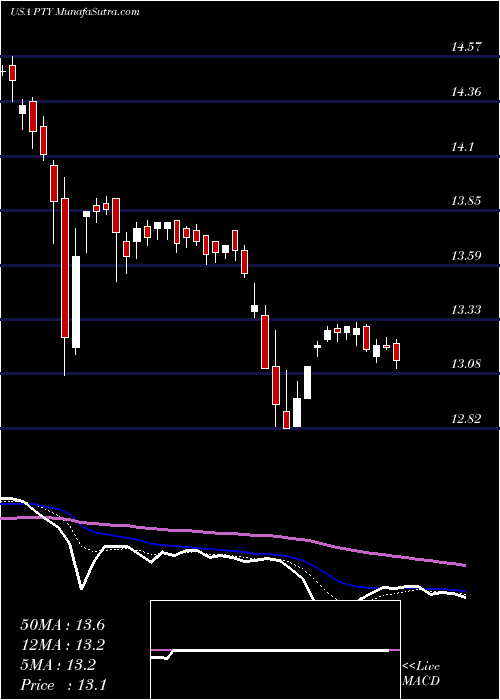Select the 14.57 price level label

[466, 46]
